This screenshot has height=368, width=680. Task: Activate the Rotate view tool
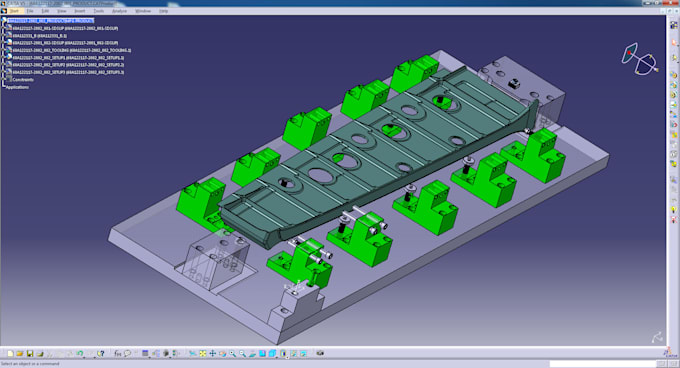[x=222, y=354]
